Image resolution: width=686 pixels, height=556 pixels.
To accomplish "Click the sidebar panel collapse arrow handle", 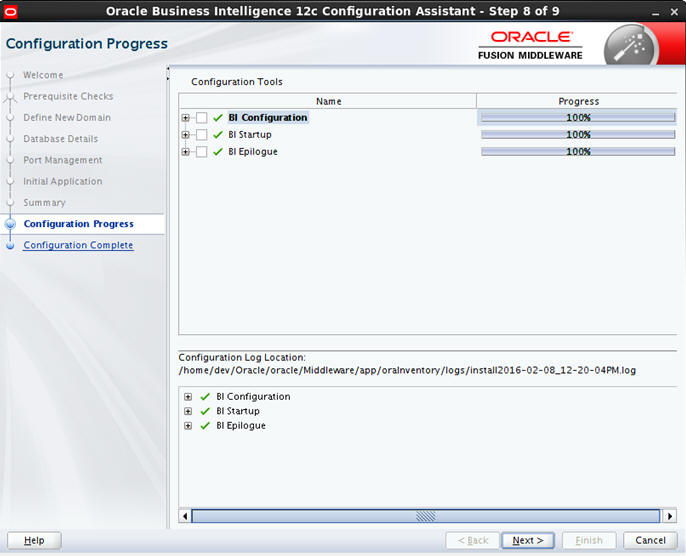I will 168,73.
